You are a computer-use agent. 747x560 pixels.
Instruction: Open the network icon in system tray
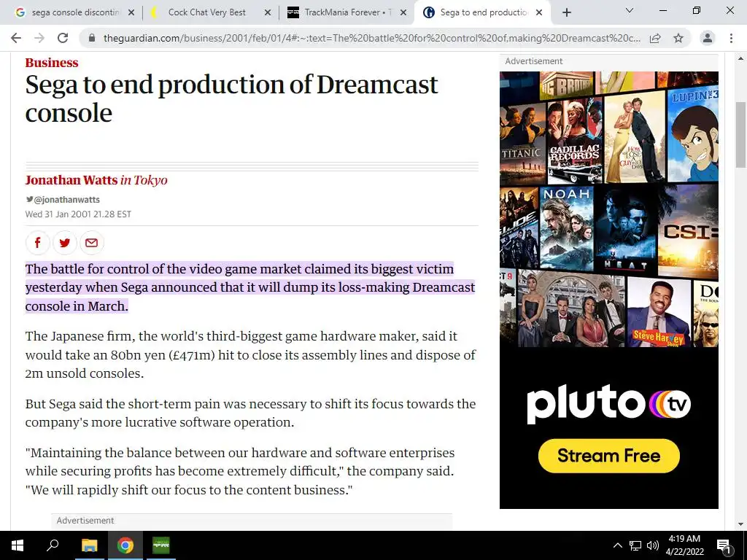coord(635,545)
